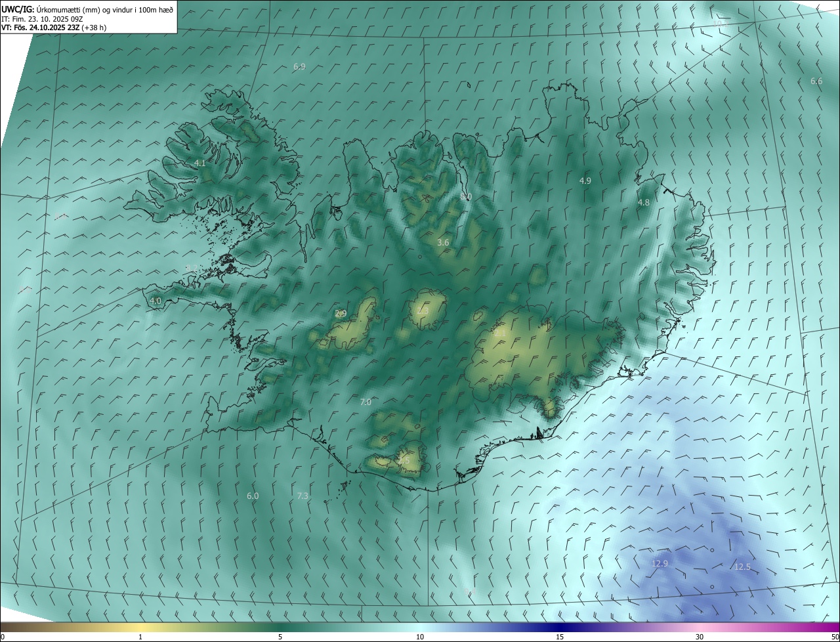The width and height of the screenshot is (840, 642).
Task: Click the 12.5 value in the southeast sea
Action: tap(742, 567)
